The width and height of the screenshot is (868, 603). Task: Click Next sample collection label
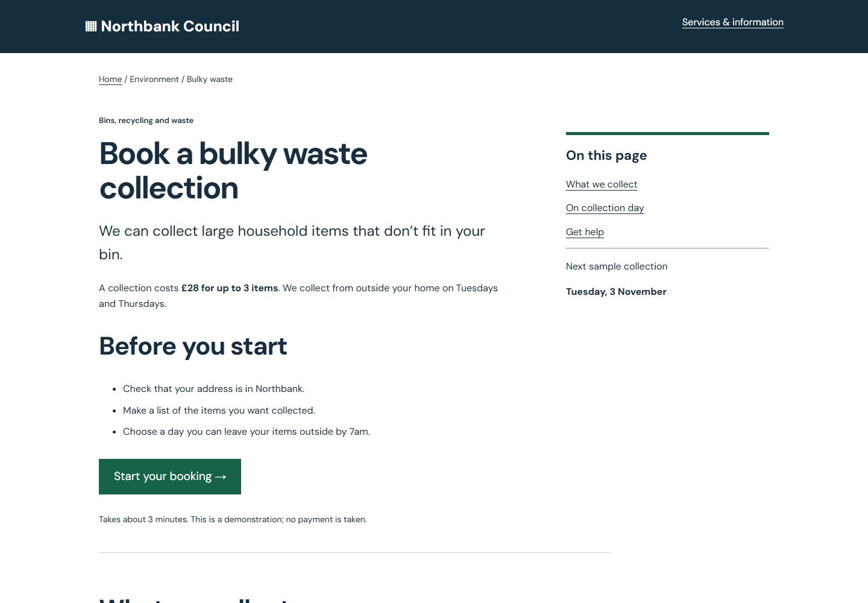coord(617,267)
